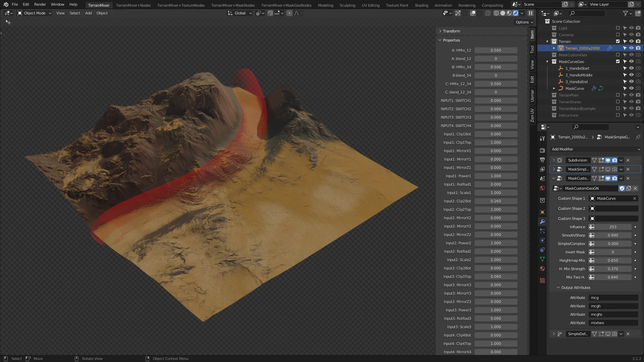Click the outliner search field
This screenshot has height=362, width=644.
coord(587,13)
